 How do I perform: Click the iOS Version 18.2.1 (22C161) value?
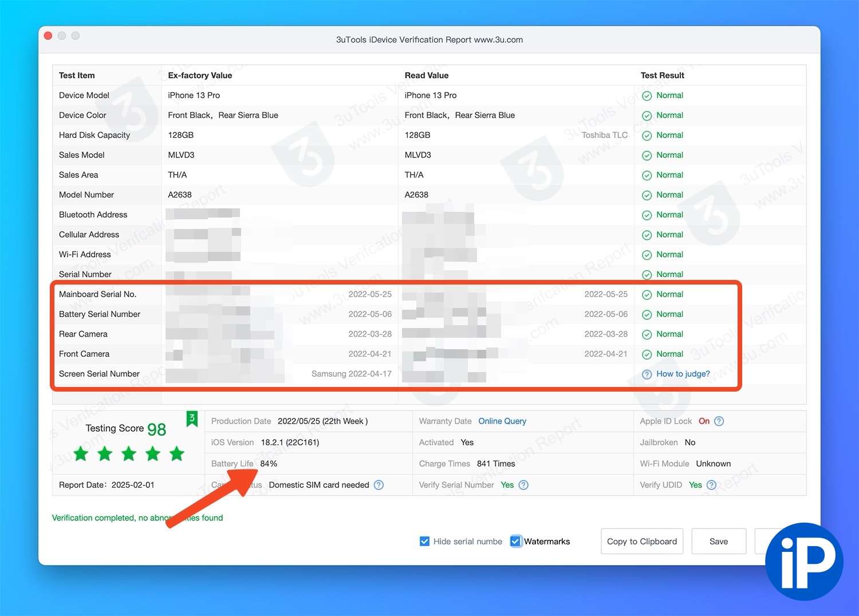coord(290,443)
